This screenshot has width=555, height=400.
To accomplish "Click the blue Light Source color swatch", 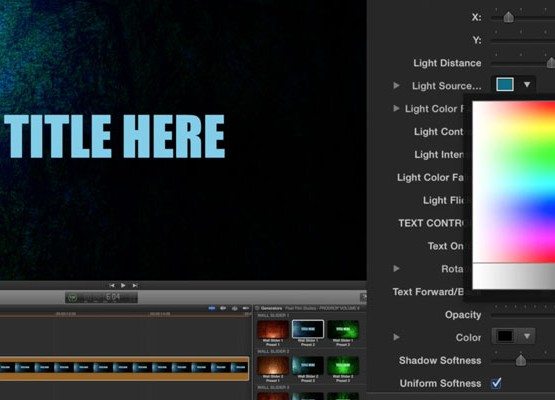I will pyautogui.click(x=505, y=85).
